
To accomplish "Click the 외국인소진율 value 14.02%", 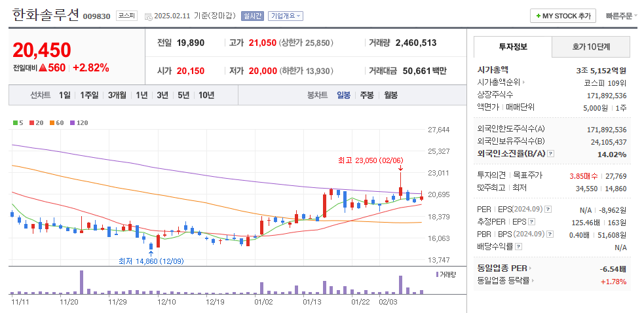I will pyautogui.click(x=611, y=155).
